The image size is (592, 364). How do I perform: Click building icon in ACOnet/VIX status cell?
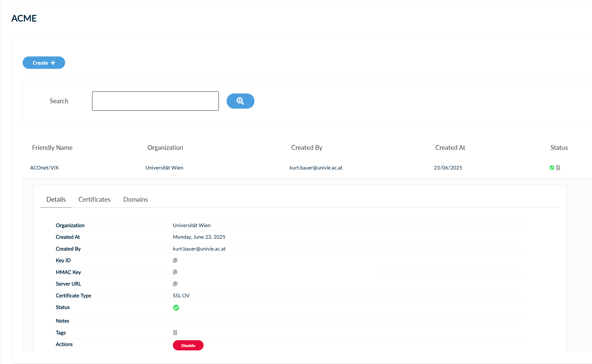click(558, 167)
